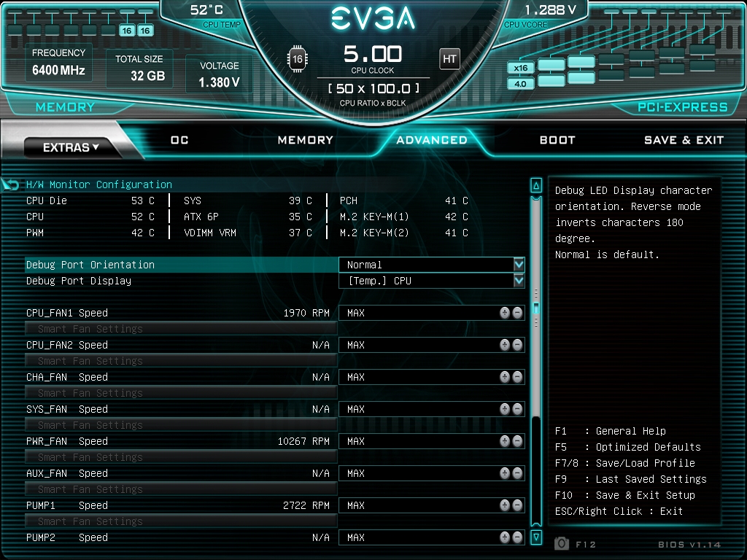Click the EVGA logo
This screenshot has height=560, width=747.
tap(373, 18)
